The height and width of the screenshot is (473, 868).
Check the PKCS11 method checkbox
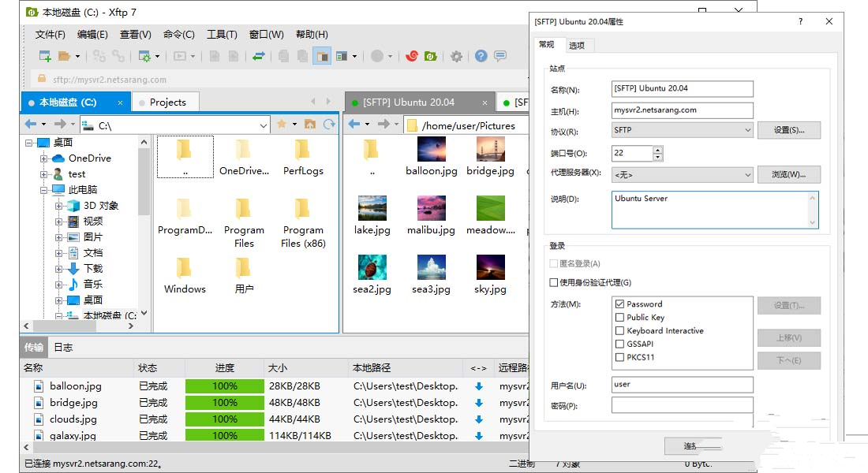(620, 357)
